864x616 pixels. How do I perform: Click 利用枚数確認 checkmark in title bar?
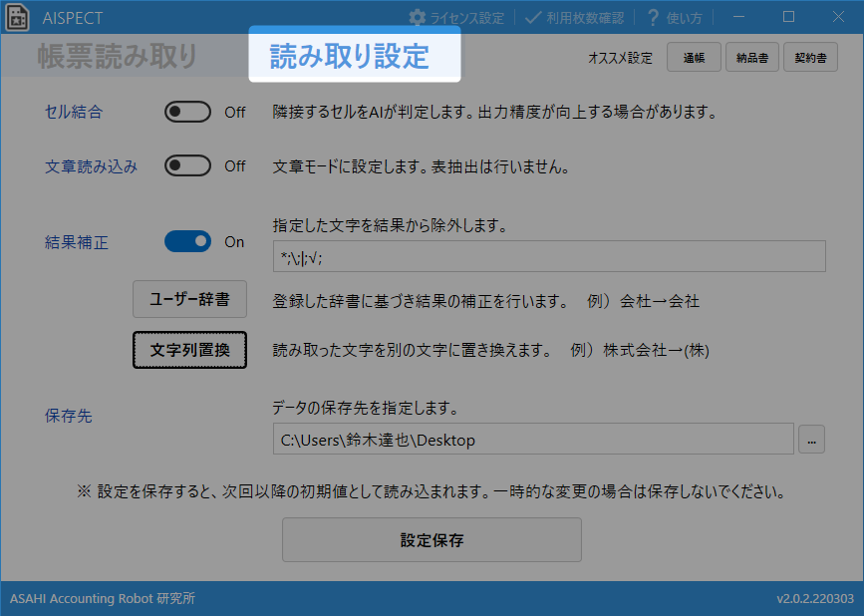coord(533,18)
